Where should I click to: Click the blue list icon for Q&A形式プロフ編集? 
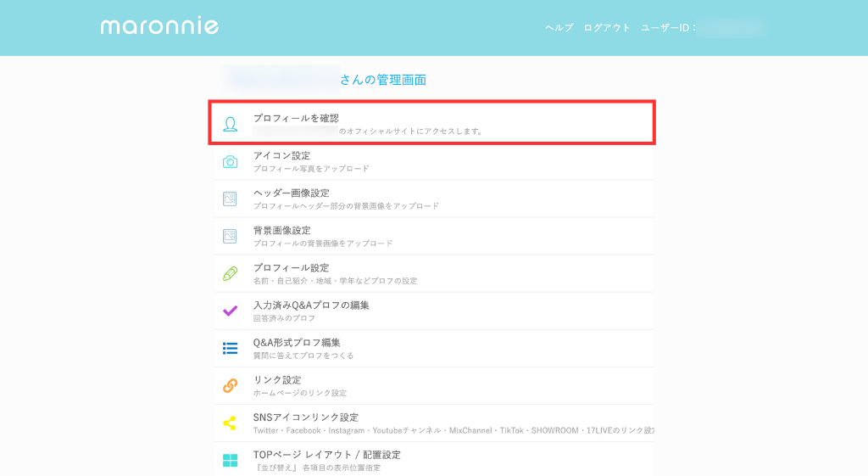[x=231, y=348]
